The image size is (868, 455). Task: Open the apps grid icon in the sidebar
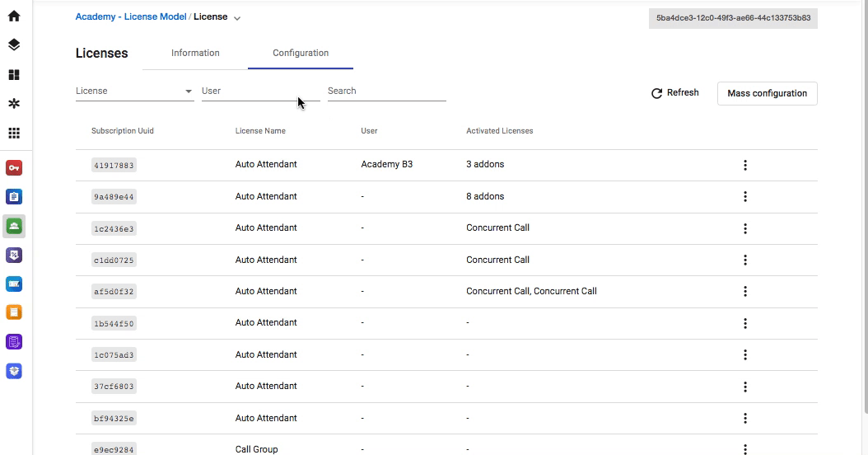14,133
